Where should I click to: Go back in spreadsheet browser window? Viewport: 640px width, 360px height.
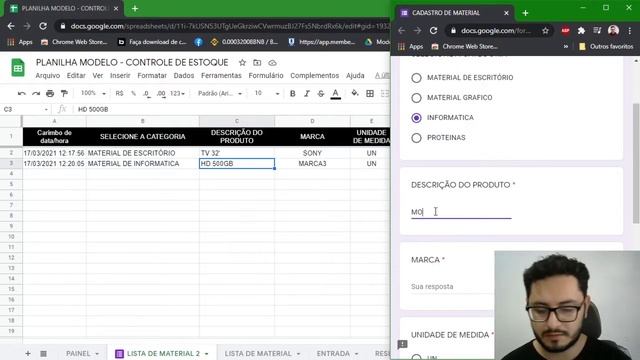click(11, 26)
